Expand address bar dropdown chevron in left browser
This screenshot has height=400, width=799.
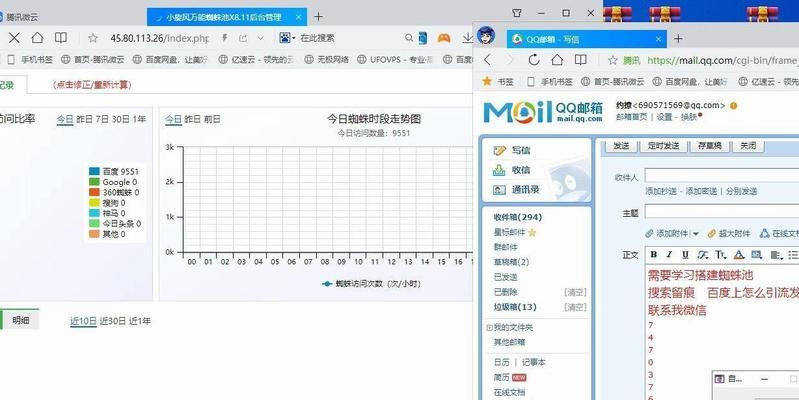[x=261, y=38]
